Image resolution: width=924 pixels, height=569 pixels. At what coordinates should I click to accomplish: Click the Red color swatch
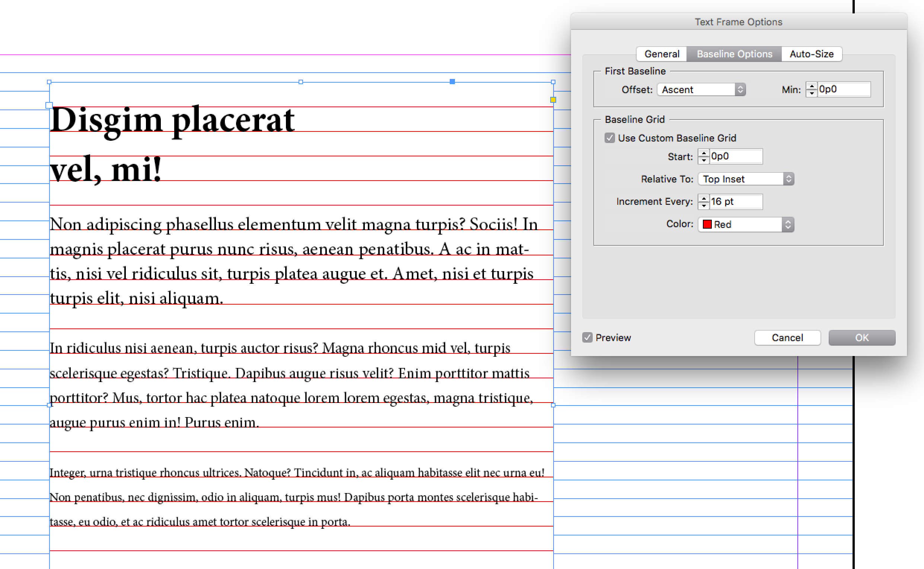707,224
